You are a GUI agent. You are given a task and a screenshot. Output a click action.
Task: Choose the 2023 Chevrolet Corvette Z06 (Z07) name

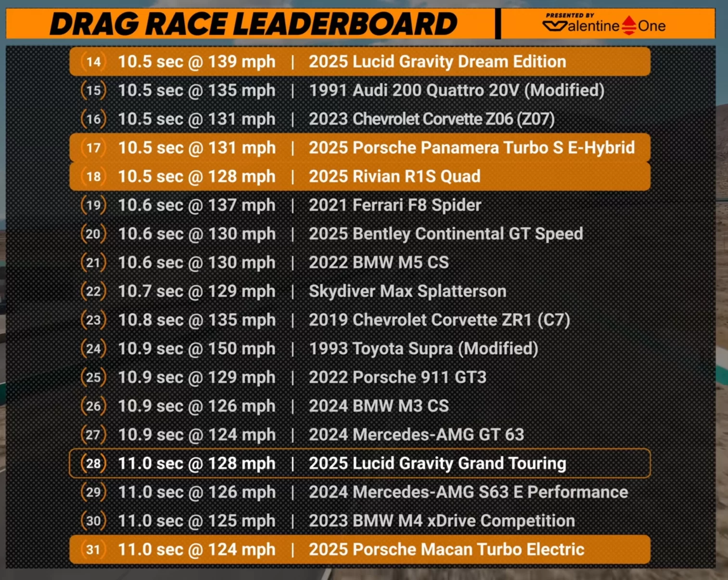click(432, 119)
